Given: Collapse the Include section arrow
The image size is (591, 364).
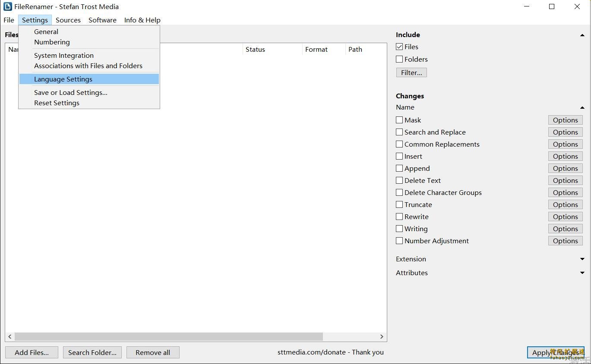Looking at the screenshot, I should [x=582, y=35].
